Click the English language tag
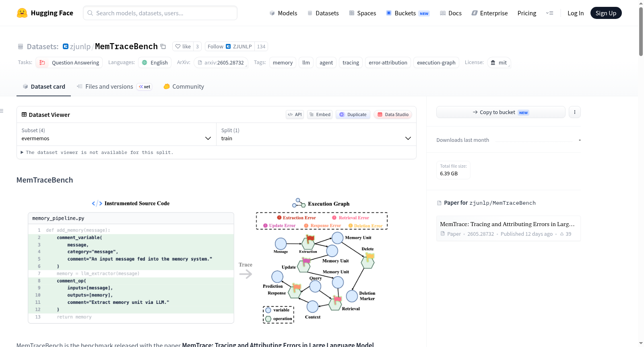The image size is (644, 347). 155,62
